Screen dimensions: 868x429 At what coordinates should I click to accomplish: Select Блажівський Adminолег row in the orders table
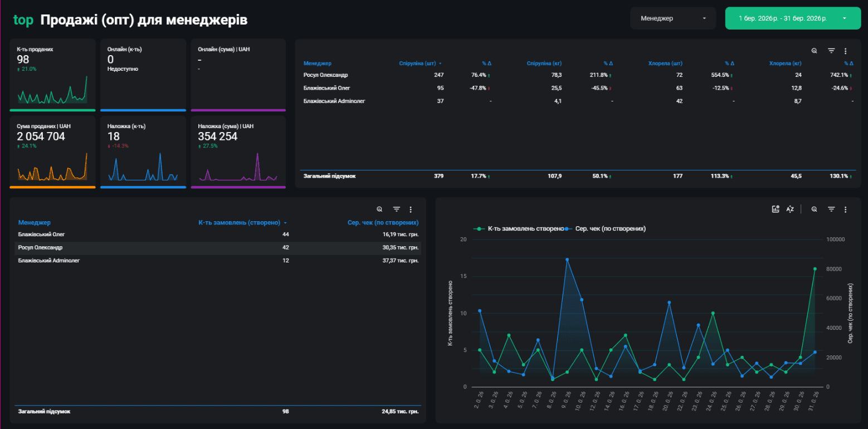tap(218, 260)
